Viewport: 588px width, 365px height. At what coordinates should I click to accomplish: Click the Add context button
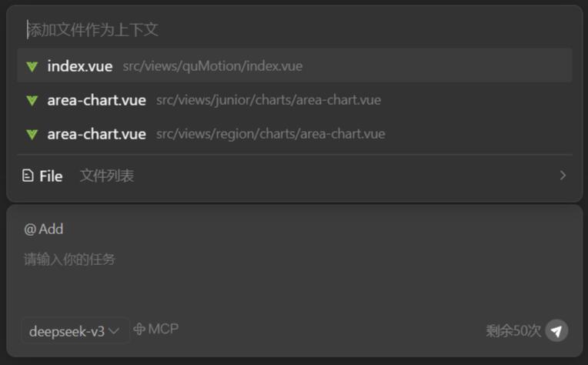(44, 229)
